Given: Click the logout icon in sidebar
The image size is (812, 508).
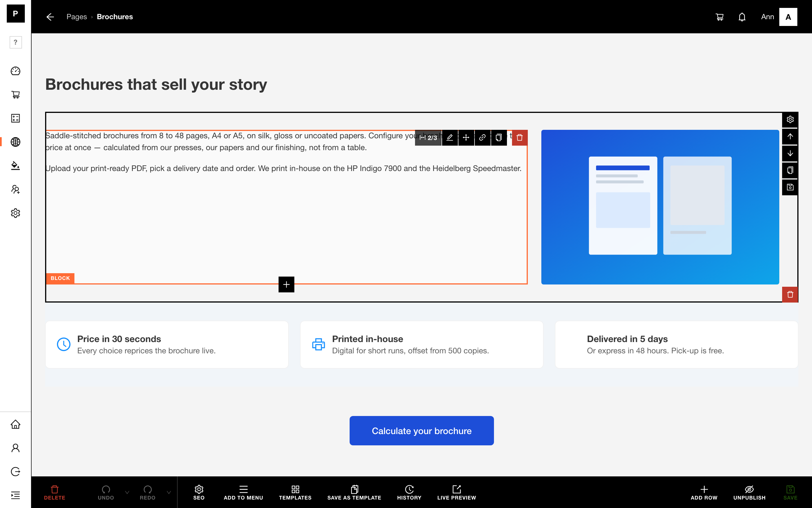Looking at the screenshot, I should click(16, 472).
